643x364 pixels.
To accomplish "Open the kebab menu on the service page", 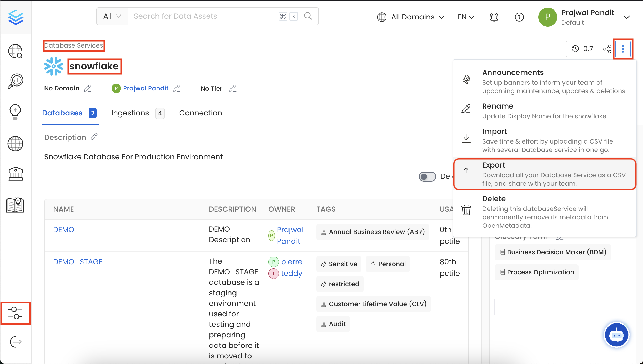I will tap(623, 49).
